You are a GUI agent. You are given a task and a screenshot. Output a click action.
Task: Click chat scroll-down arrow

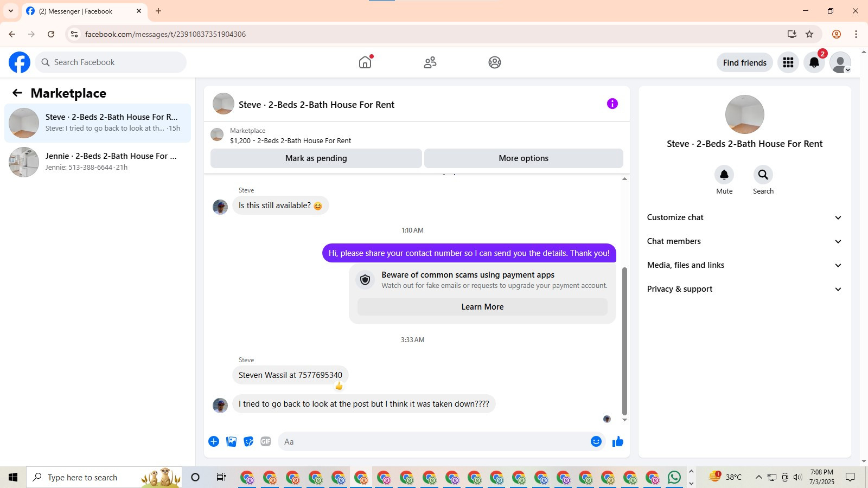(624, 420)
